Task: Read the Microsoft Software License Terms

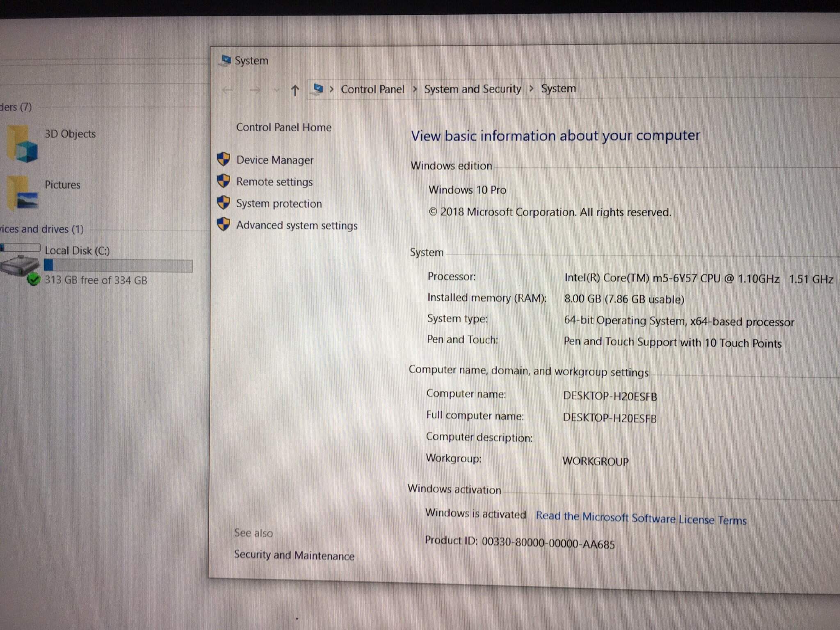Action: coord(641,518)
